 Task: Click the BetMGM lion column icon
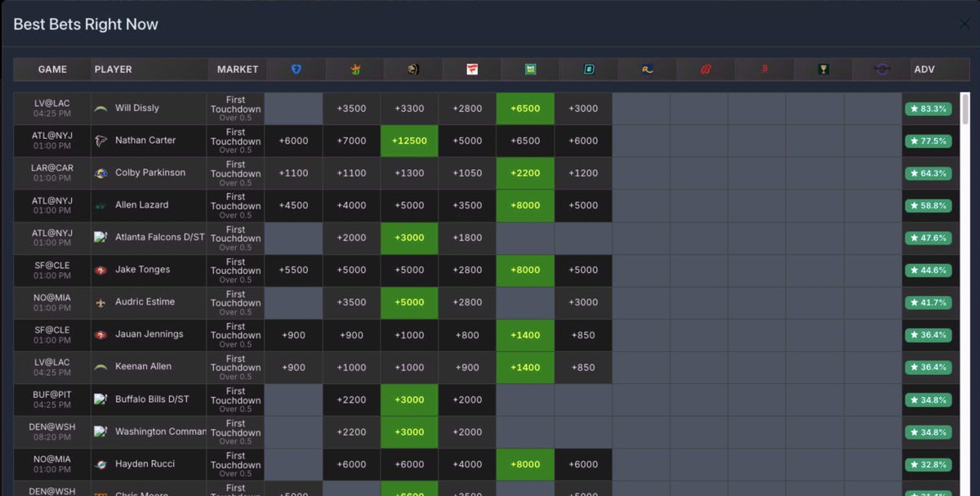[x=413, y=69]
